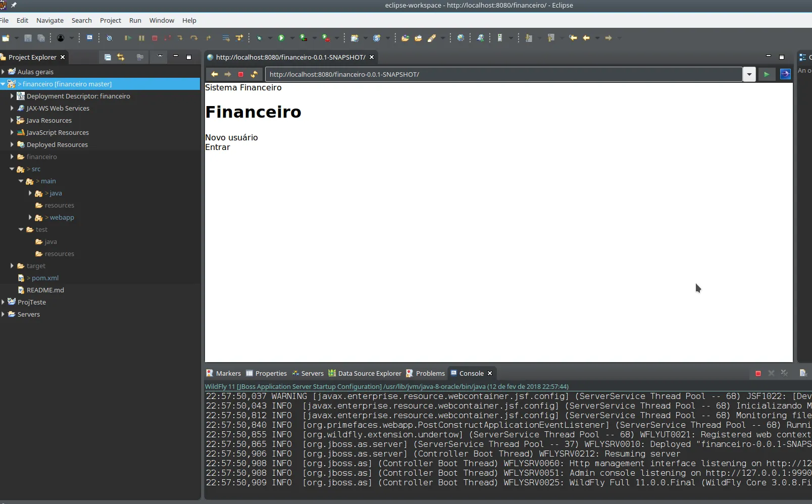This screenshot has width=812, height=504.
Task: Click Collapse All in Project Explorer
Action: pos(108,57)
